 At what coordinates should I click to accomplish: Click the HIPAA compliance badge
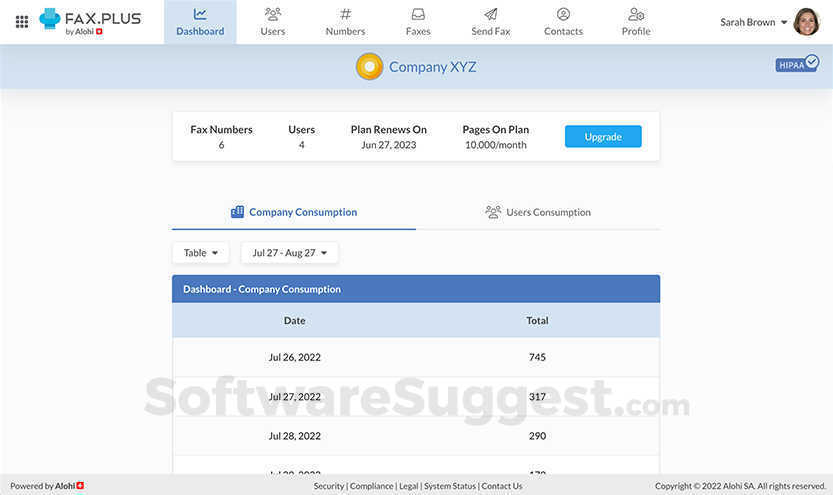tap(797, 64)
